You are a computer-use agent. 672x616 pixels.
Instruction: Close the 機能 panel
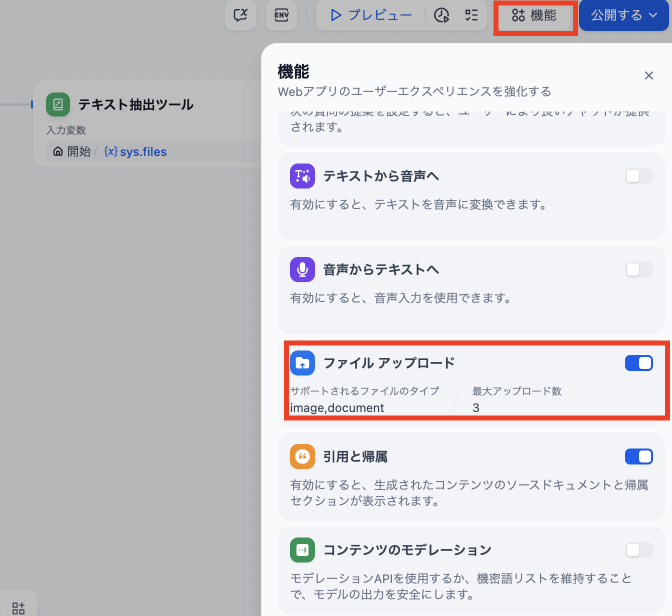click(x=648, y=75)
